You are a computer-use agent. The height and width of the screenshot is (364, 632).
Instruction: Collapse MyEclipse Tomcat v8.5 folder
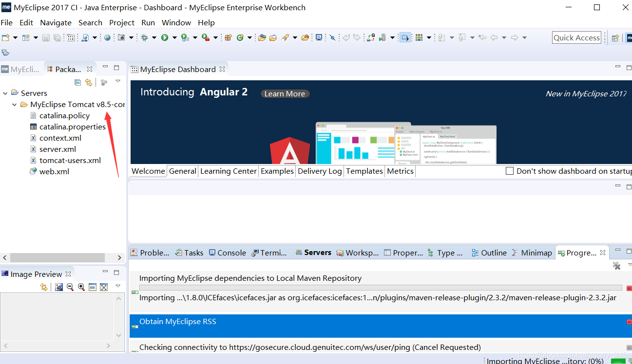click(15, 105)
